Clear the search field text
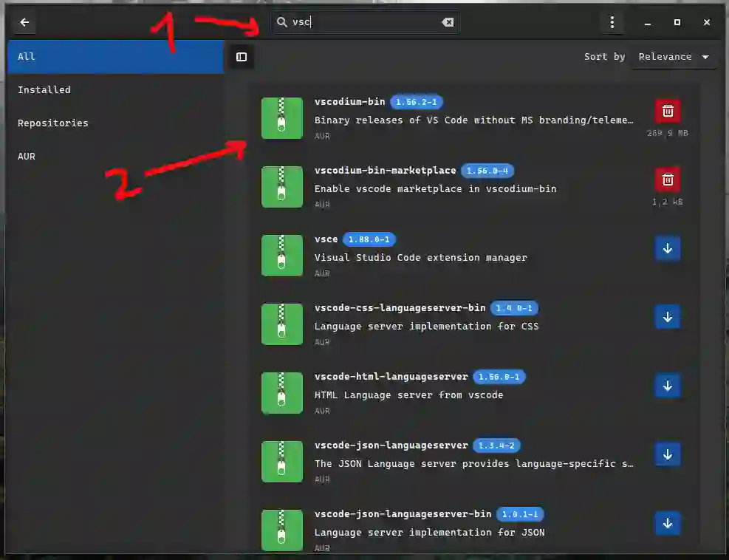The height and width of the screenshot is (560, 729). 448,22
